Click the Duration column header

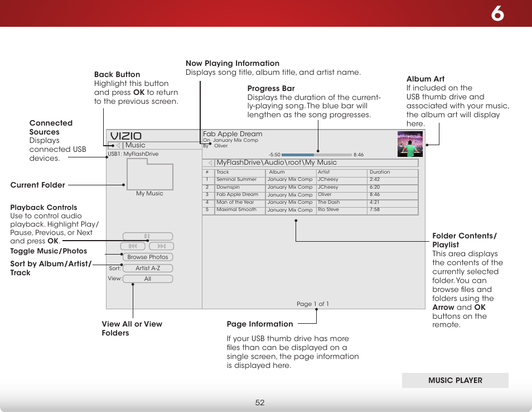[380, 172]
